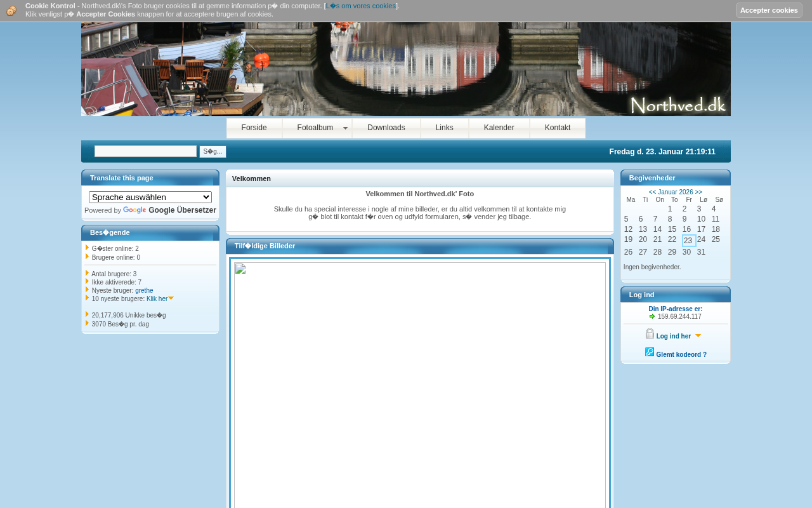
Task: Click the search text field
Action: tap(145, 151)
